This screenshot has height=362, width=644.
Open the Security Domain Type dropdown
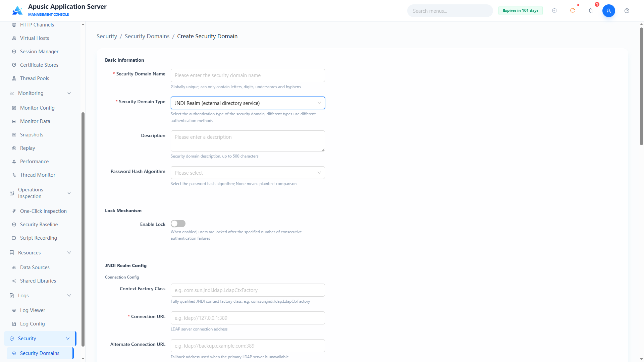click(x=248, y=103)
